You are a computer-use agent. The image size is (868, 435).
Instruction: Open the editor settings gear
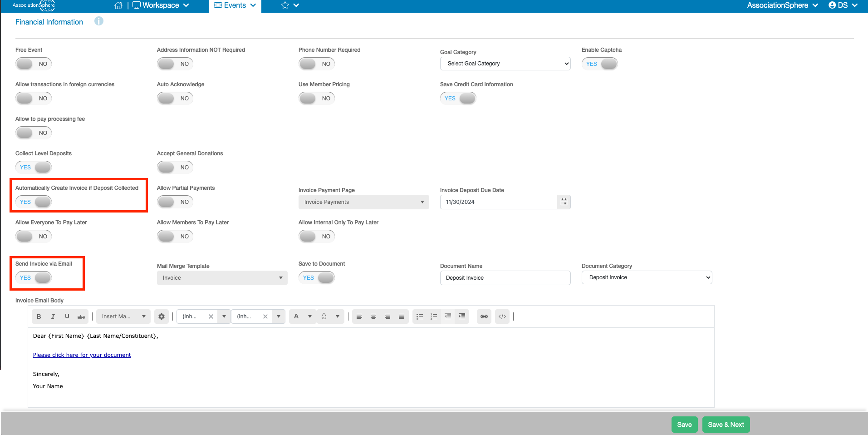coord(162,316)
